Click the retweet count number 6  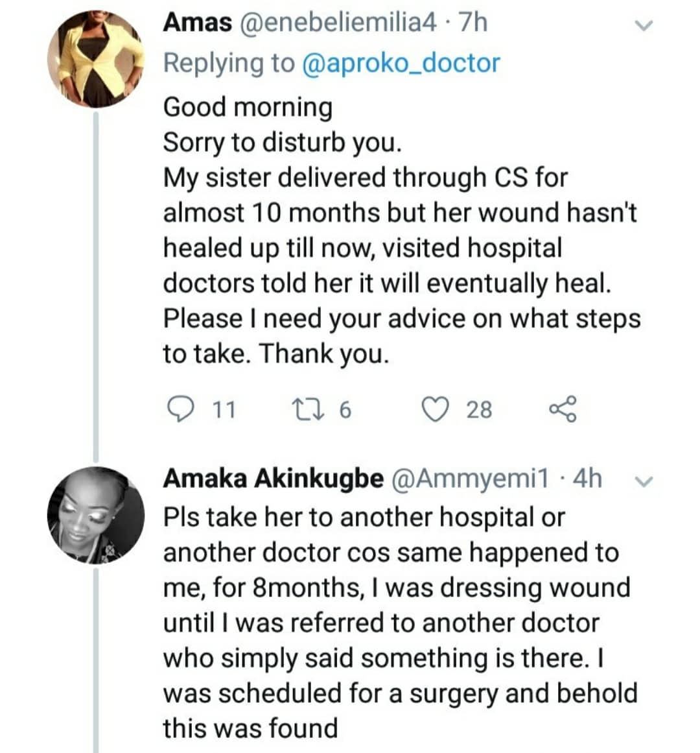pyautogui.click(x=344, y=410)
